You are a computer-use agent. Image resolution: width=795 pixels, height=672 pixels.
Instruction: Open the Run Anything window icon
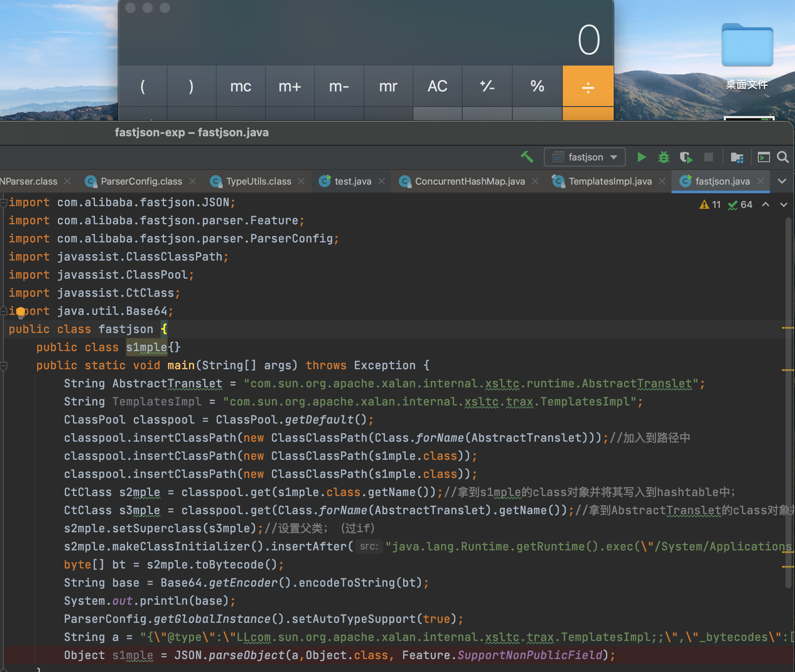click(x=763, y=157)
